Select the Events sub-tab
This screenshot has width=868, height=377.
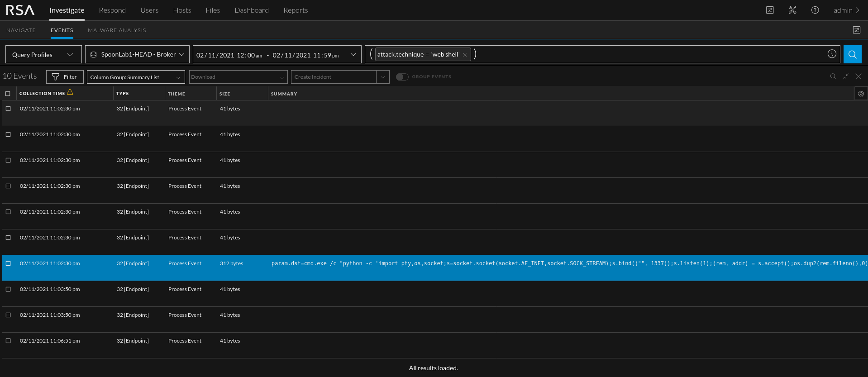62,30
